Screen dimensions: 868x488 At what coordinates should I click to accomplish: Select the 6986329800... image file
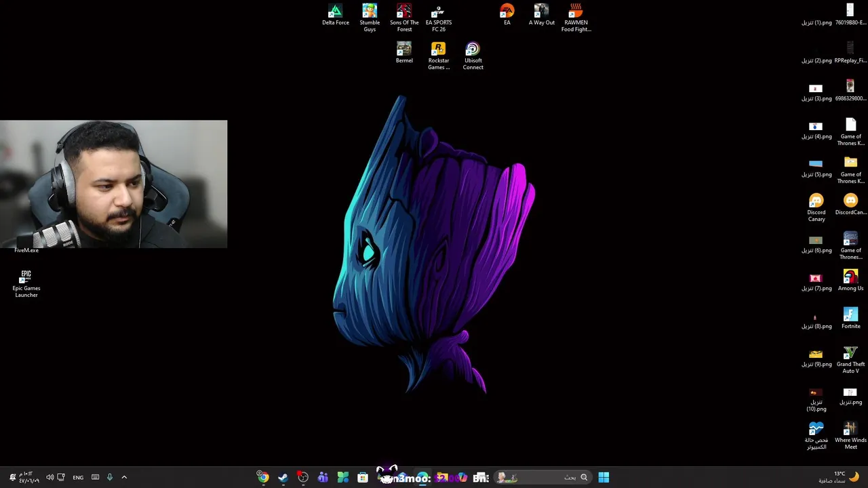(x=850, y=91)
